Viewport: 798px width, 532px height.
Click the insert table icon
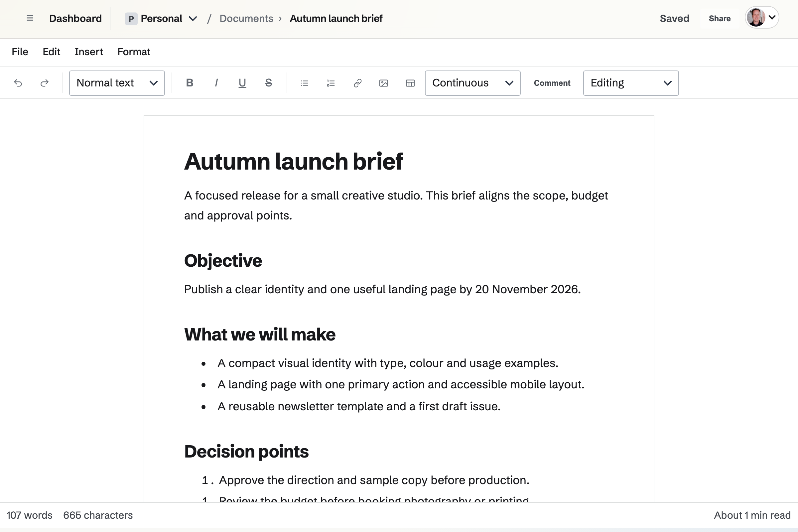click(x=410, y=83)
